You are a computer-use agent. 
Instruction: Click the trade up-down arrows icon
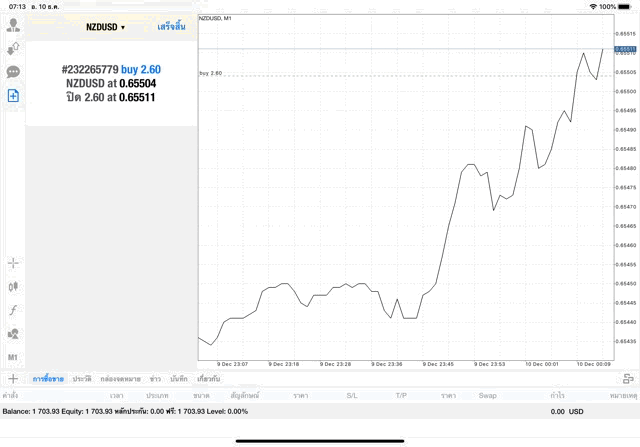click(13, 48)
